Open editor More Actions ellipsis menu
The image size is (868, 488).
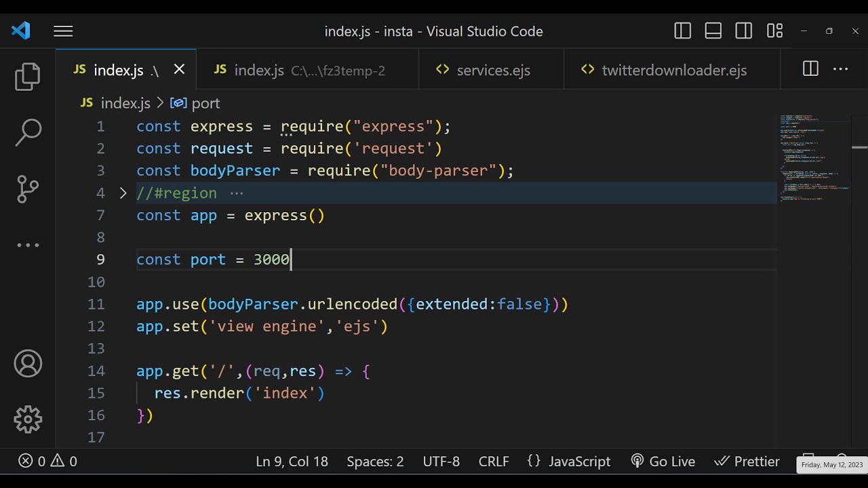(841, 69)
